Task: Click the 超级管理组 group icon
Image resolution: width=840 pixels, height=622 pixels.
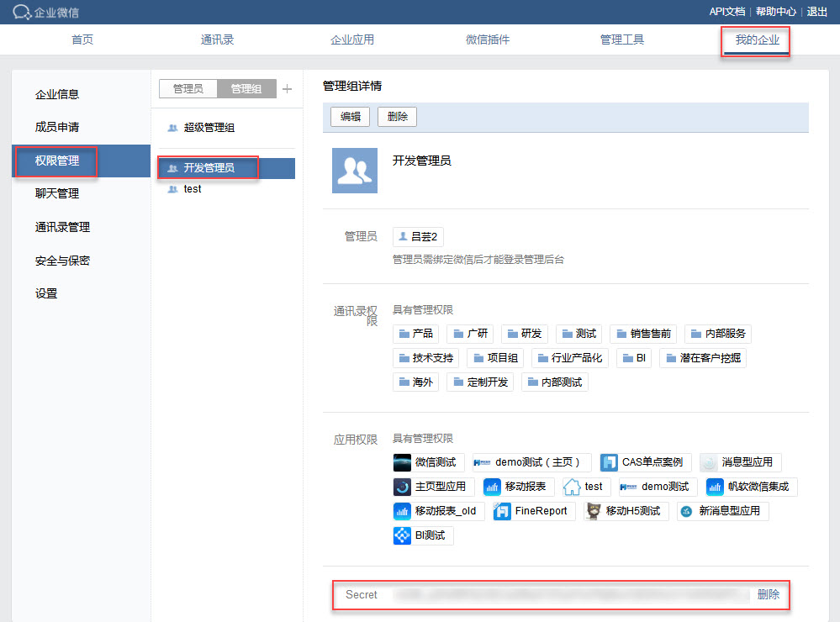Action: click(172, 128)
